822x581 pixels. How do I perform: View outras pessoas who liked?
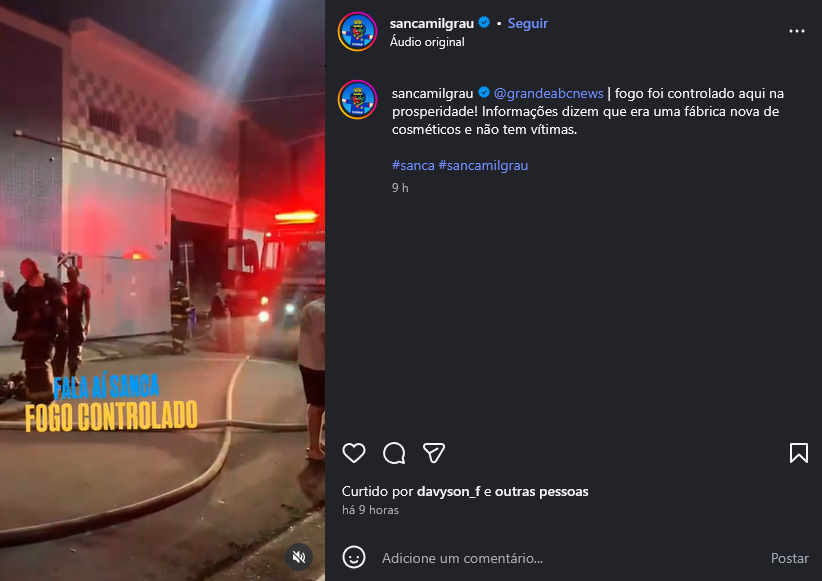tap(542, 491)
